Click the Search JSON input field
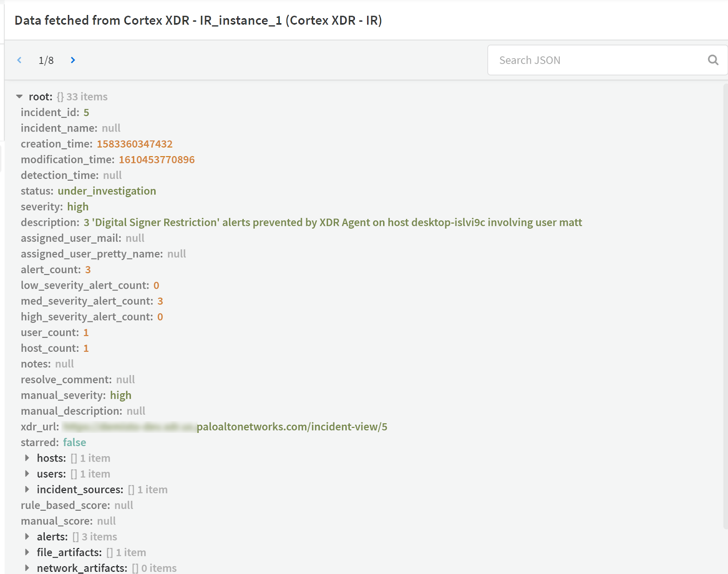 pos(591,60)
